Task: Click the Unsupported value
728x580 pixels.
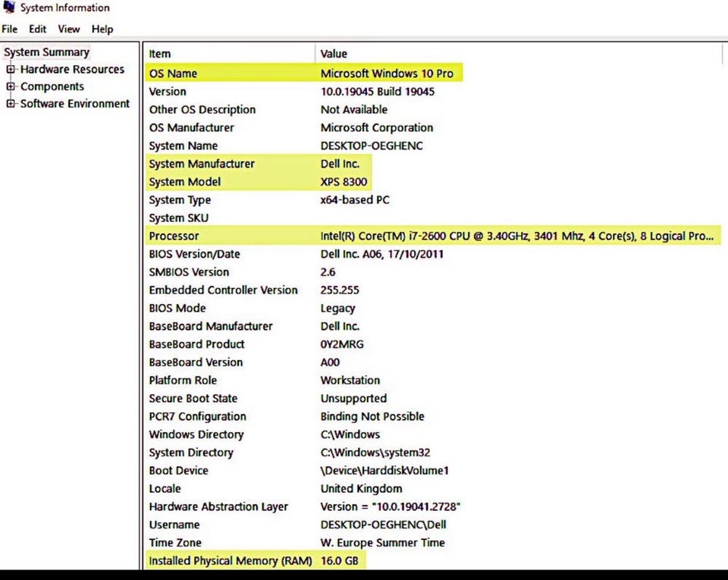Action: pos(353,399)
